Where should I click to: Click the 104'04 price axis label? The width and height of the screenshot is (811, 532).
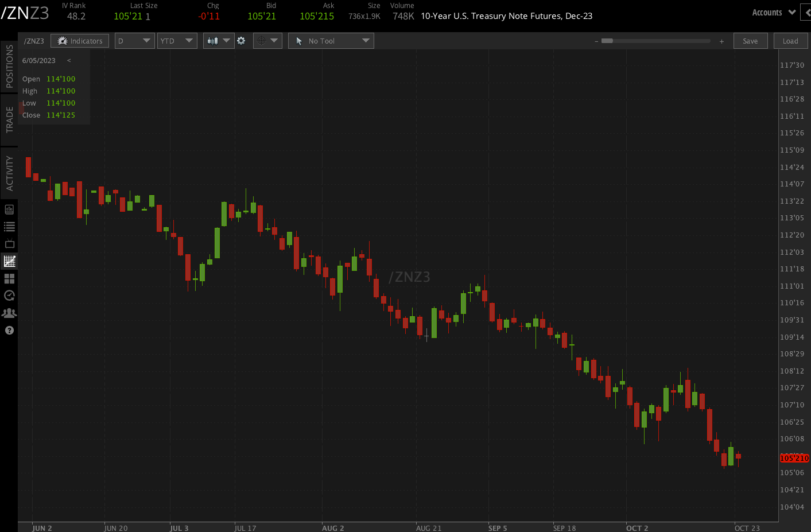point(792,507)
